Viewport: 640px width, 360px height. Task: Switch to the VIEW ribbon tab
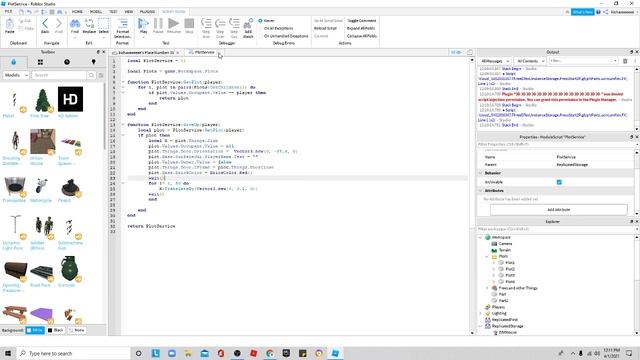129,11
